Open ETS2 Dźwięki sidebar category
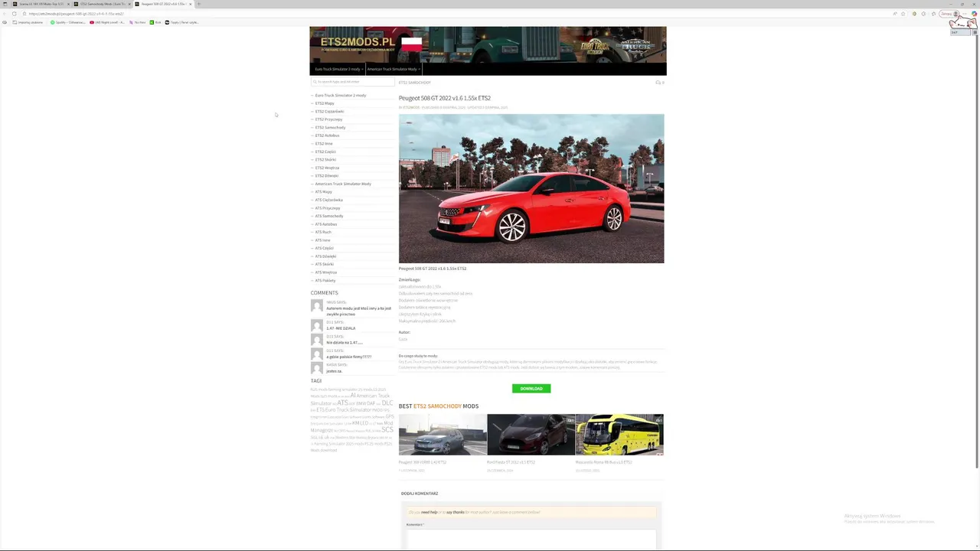The width and height of the screenshot is (980, 551). (326, 175)
